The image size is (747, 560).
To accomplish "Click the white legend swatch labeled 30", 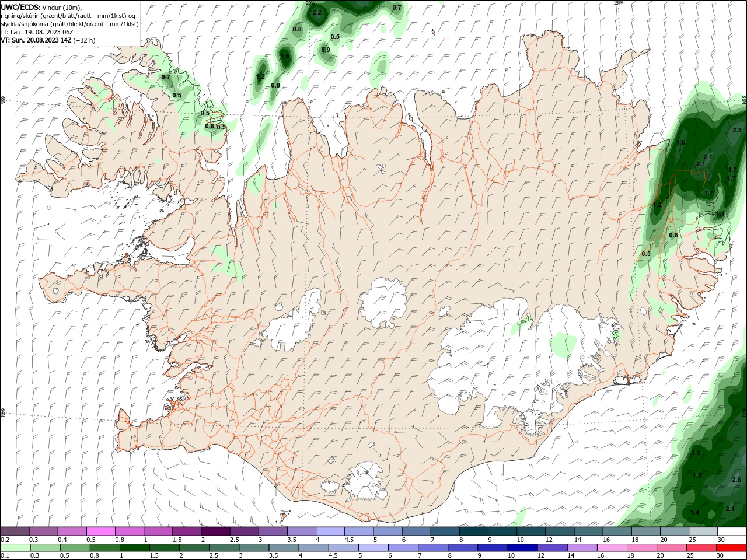I will 732,531.
